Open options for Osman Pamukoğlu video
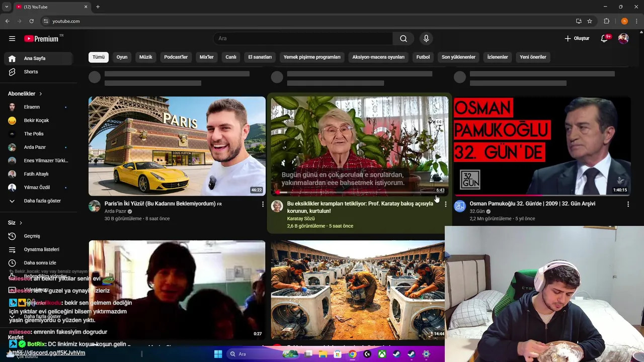644x362 pixels. click(628, 204)
